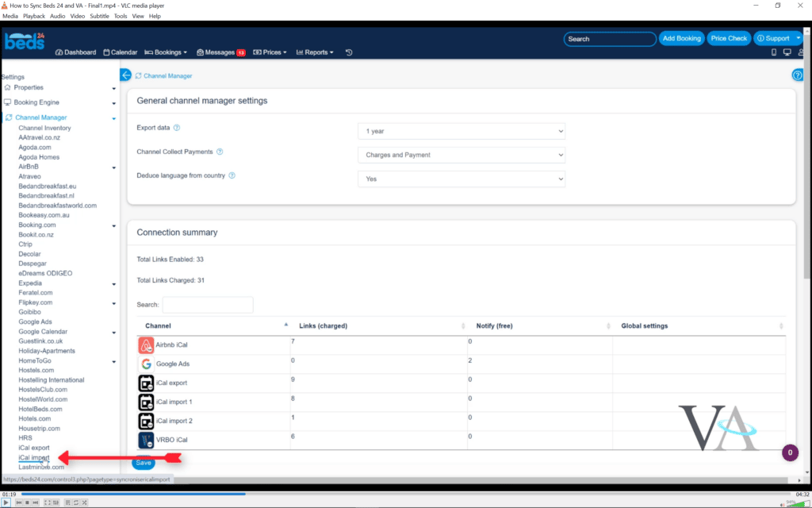Click the VRBO iCal channel logo
This screenshot has width=812, height=508.
coord(146,440)
